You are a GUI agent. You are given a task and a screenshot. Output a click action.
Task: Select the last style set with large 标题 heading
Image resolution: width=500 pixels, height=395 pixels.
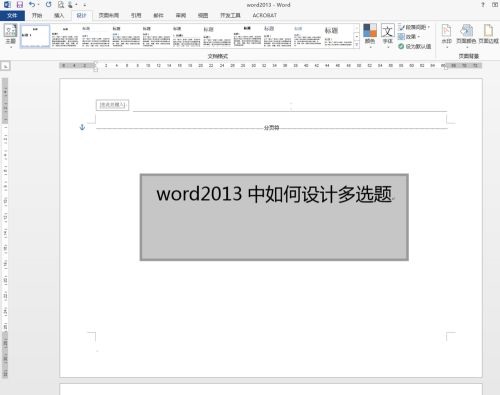(x=338, y=36)
